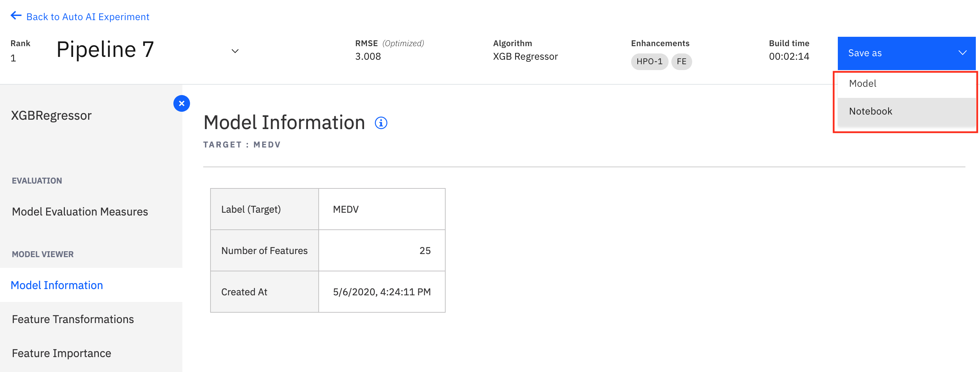The height and width of the screenshot is (372, 980).
Task: Click the Model Information info icon
Action: click(x=381, y=123)
